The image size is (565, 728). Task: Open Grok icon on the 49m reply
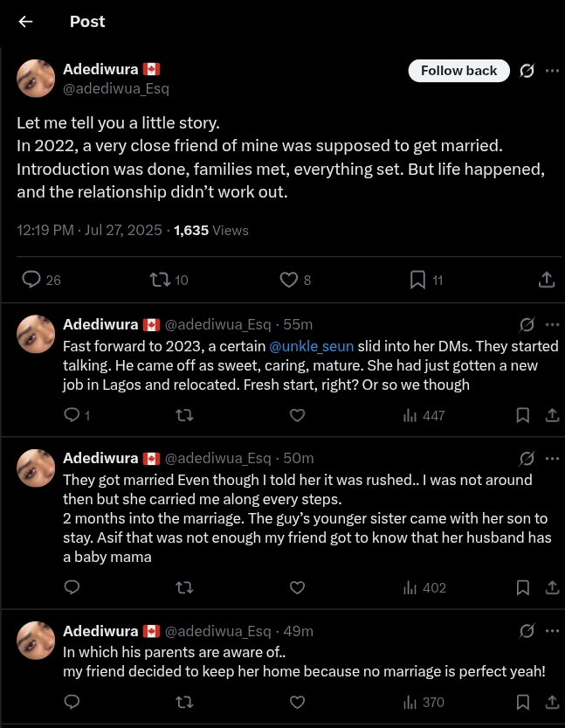pyautogui.click(x=527, y=631)
